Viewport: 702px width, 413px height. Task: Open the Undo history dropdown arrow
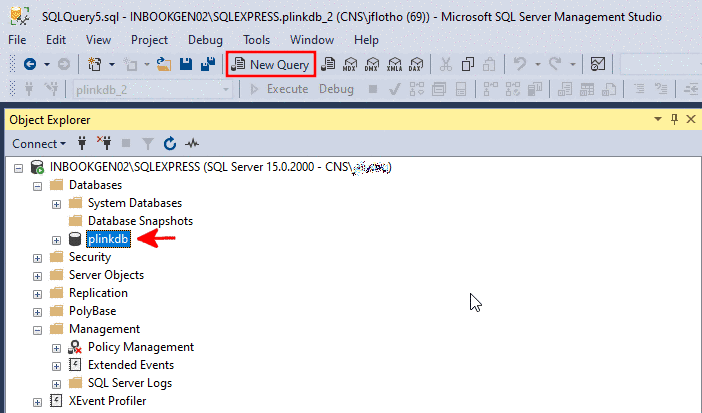point(537,65)
